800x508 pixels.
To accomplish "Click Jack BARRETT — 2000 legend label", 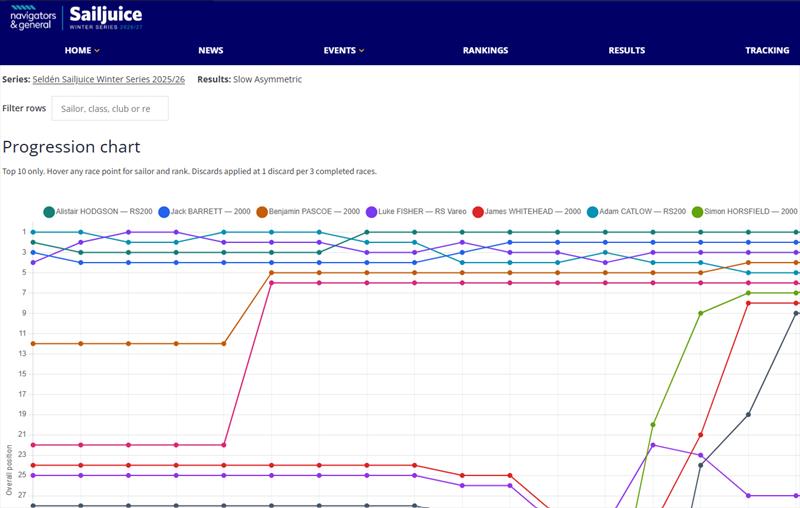I will 210,211.
